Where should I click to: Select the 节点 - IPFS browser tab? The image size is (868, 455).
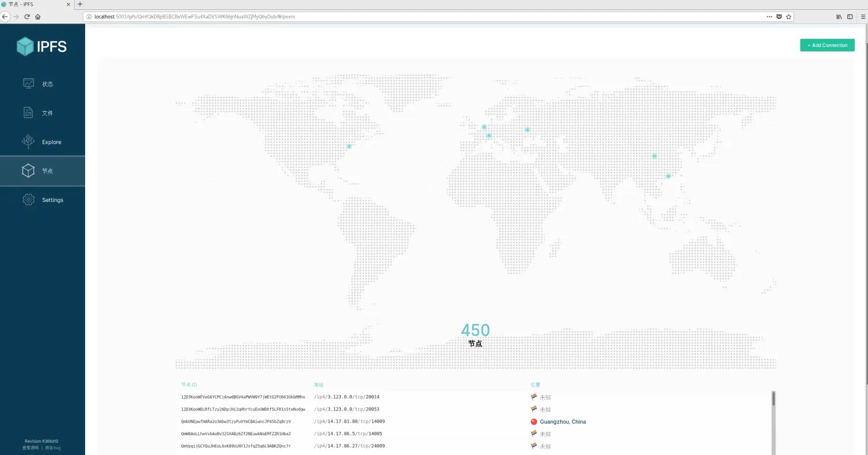(37, 4)
